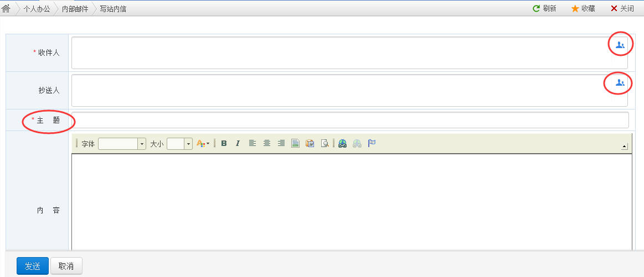Click paste from Word icon
Viewport: 644px width, 277px height.
[310, 144]
